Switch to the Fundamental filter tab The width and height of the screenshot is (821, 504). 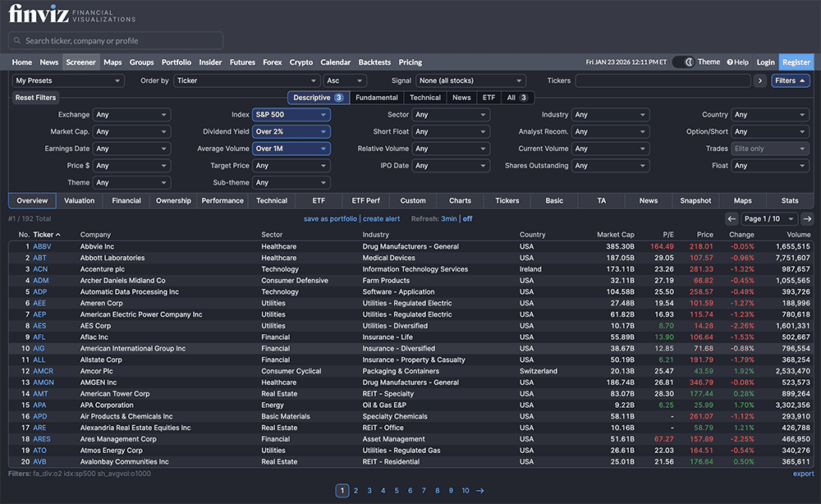377,98
